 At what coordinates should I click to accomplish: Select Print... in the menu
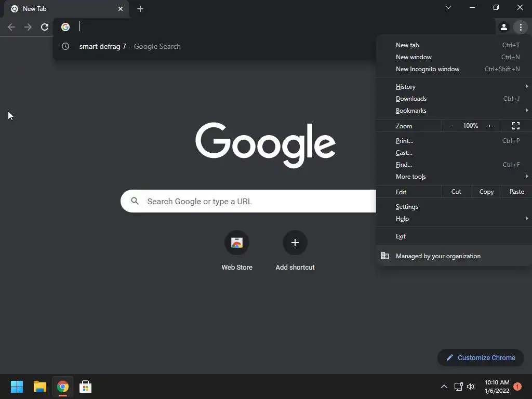coord(454,140)
